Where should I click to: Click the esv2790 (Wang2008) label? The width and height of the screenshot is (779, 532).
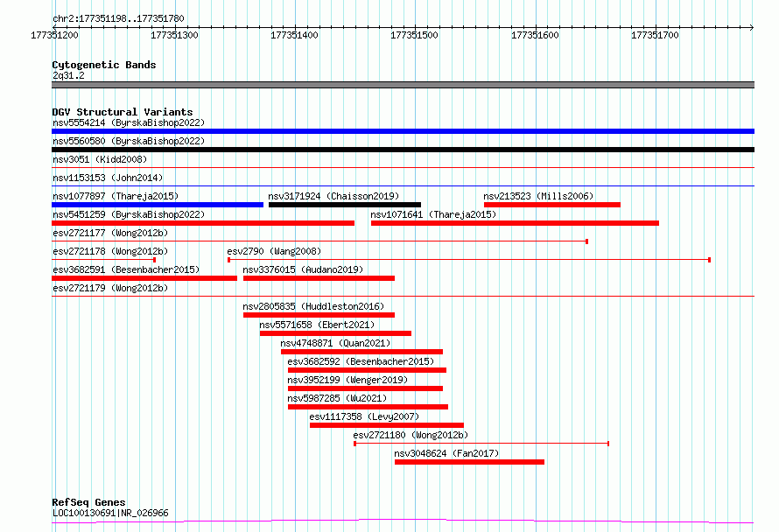point(274,251)
